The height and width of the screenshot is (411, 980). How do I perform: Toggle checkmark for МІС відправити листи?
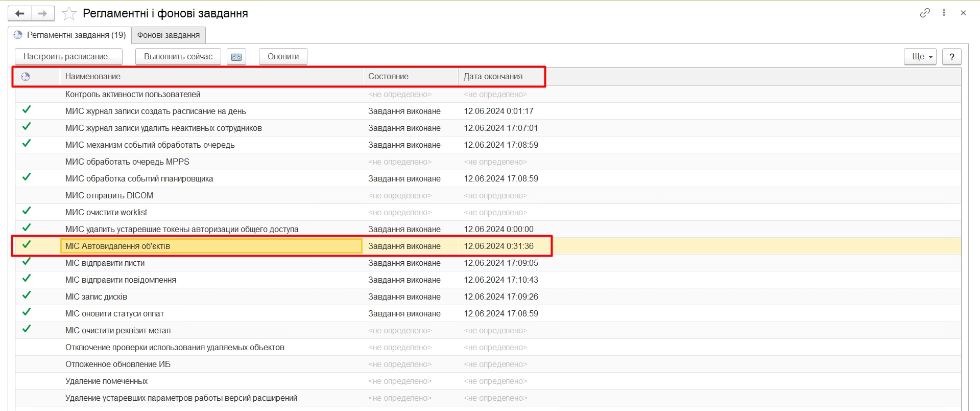27,262
